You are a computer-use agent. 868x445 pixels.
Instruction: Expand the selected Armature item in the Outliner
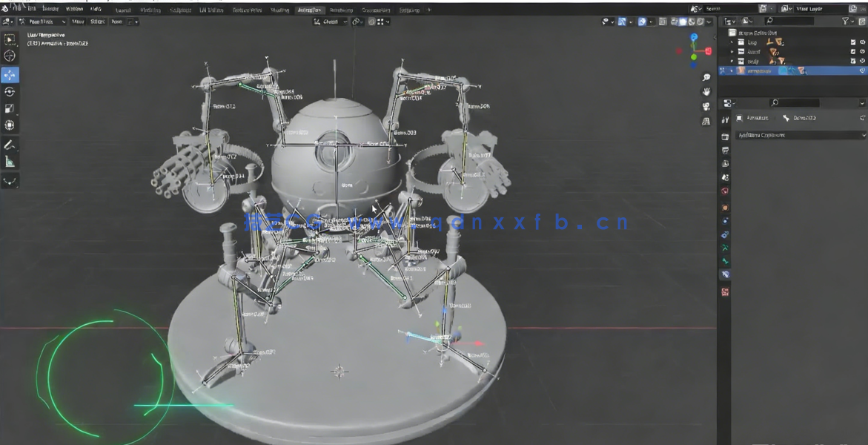(730, 70)
